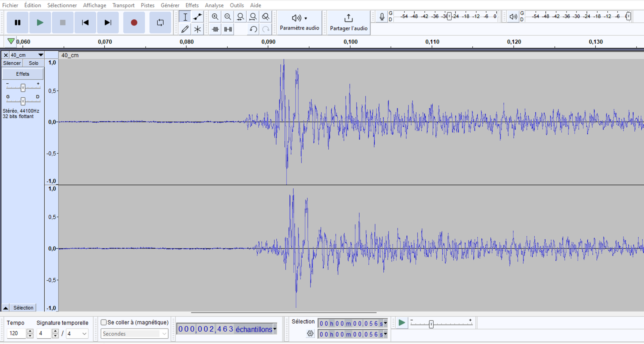This screenshot has width=644, height=344.
Task: Open the Effets menu
Action: 192,5
